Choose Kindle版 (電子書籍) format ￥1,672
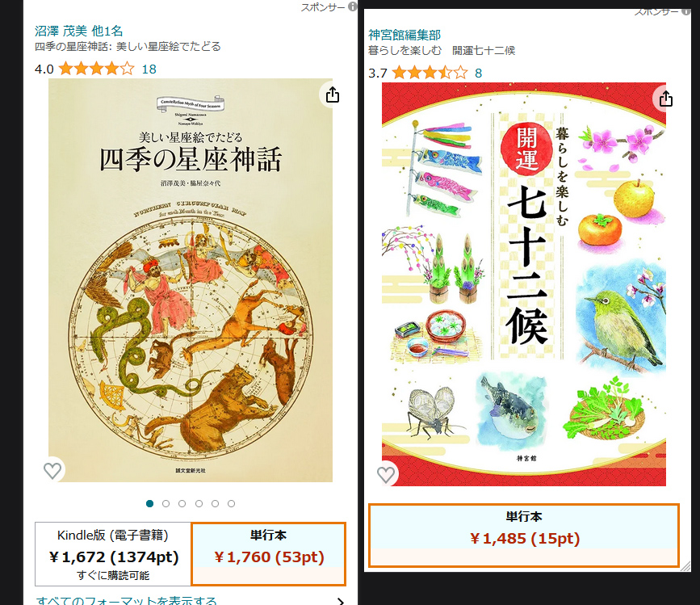 tap(113, 554)
